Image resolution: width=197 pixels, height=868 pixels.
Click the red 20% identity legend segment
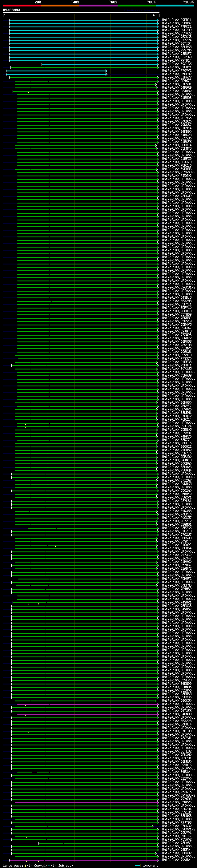(x=22, y=6)
